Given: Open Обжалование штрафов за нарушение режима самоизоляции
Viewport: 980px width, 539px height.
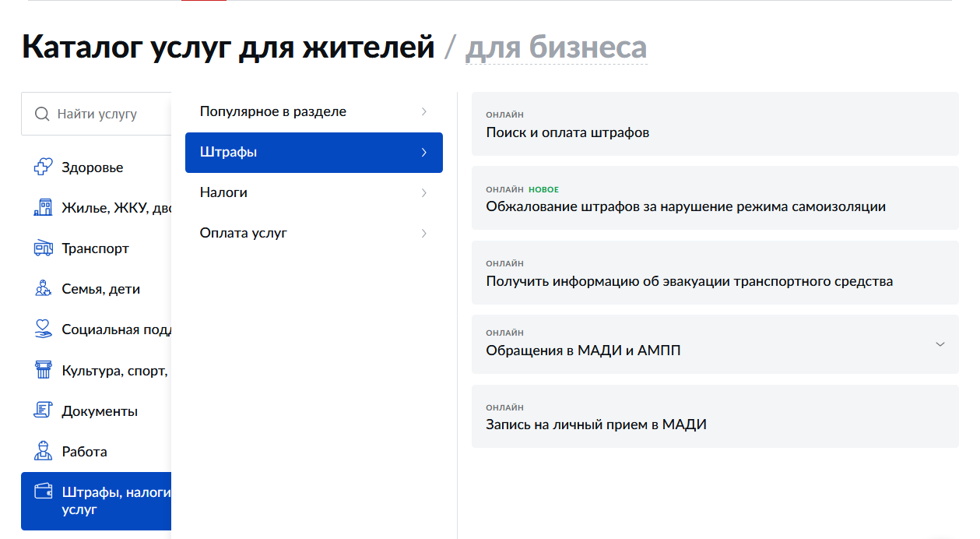Looking at the screenshot, I should (685, 207).
